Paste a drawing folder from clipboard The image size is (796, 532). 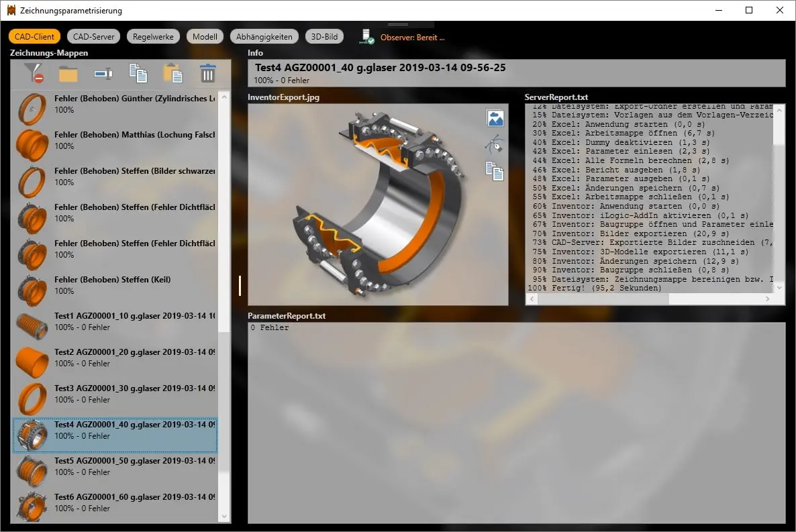tap(172, 73)
